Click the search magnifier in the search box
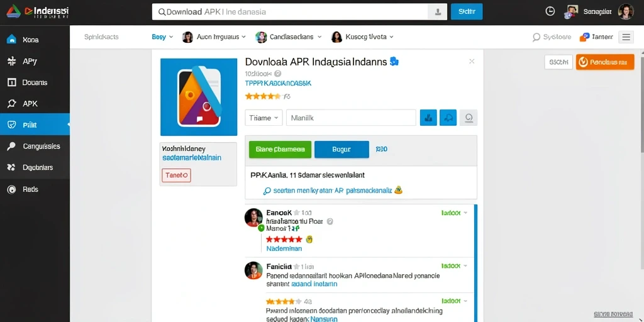Image resolution: width=644 pixels, height=322 pixels. [x=162, y=12]
